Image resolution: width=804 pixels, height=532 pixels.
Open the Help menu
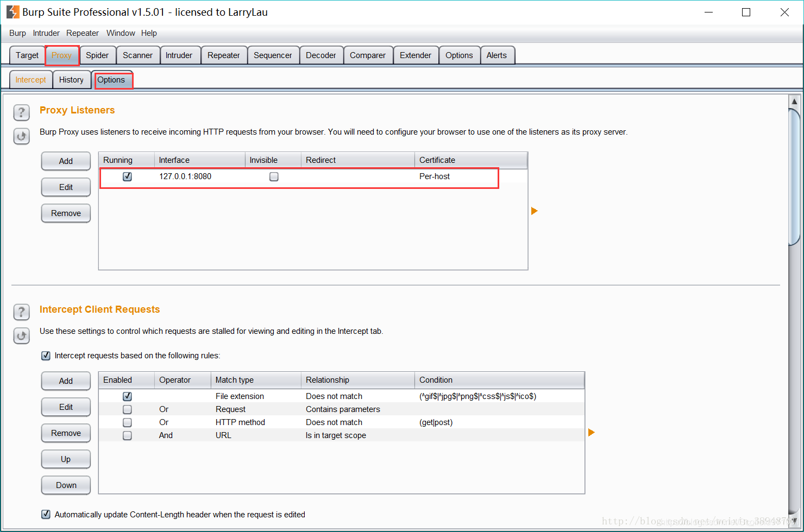pyautogui.click(x=149, y=33)
